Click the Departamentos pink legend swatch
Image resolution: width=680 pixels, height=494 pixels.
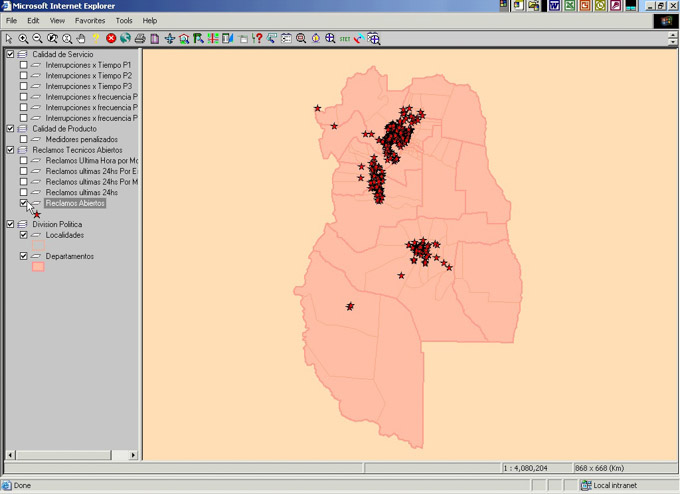38,267
